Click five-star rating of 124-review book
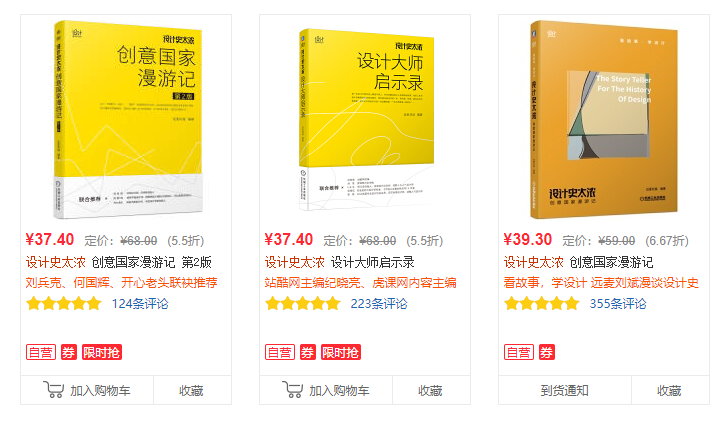720x427 pixels. [x=64, y=303]
